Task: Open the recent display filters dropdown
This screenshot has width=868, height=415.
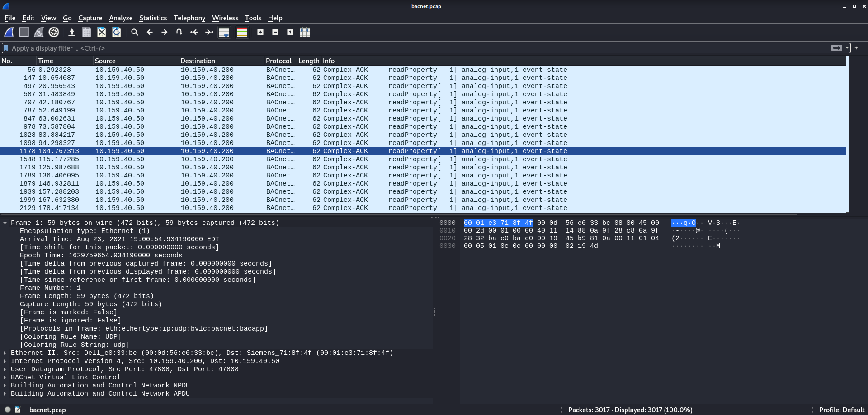Action: [x=847, y=48]
